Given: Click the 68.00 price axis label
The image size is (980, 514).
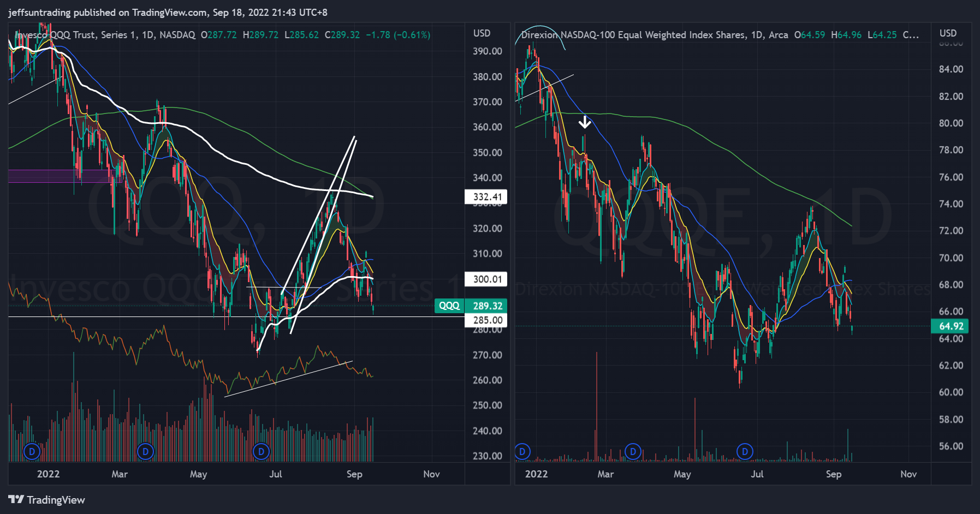Looking at the screenshot, I should [951, 285].
